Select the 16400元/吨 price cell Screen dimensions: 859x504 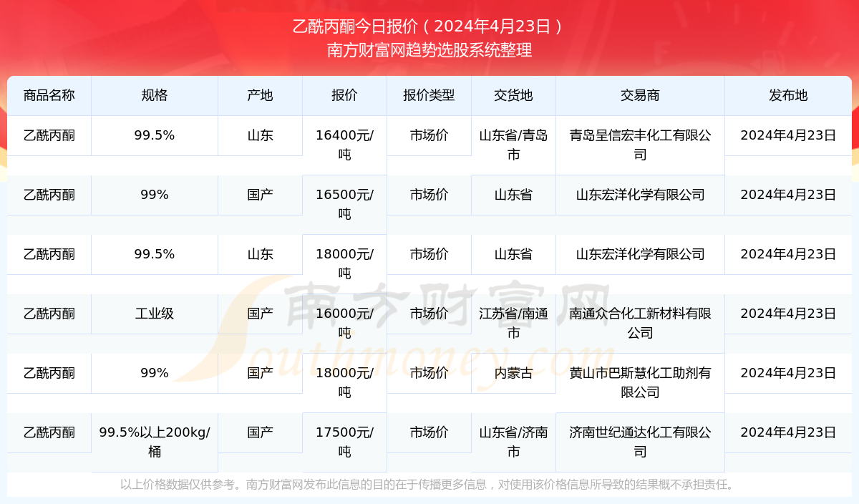(x=344, y=145)
